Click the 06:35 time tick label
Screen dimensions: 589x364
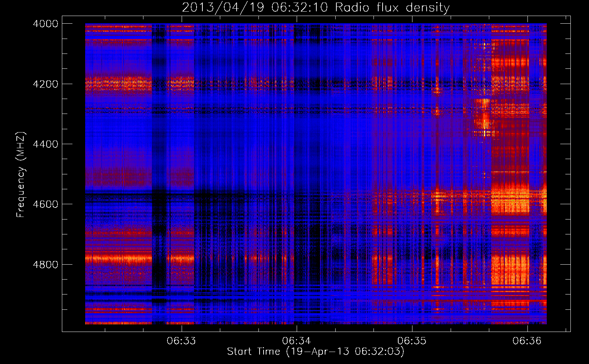pyautogui.click(x=412, y=341)
